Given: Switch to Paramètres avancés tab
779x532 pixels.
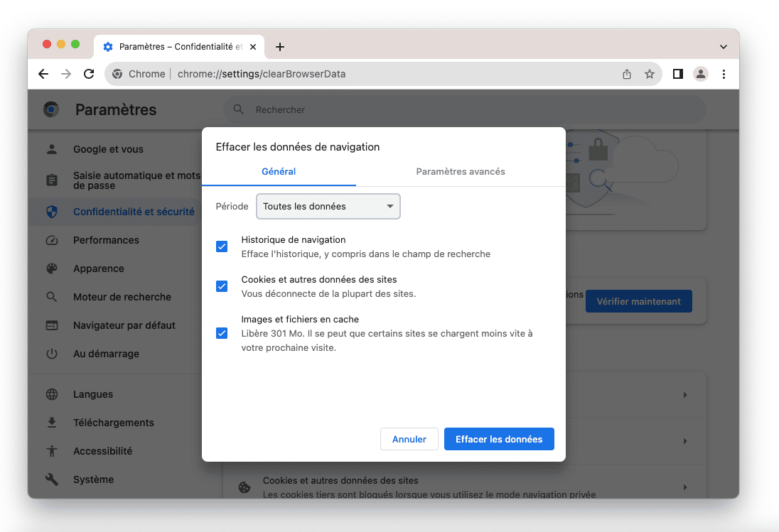Looking at the screenshot, I should (x=461, y=172).
